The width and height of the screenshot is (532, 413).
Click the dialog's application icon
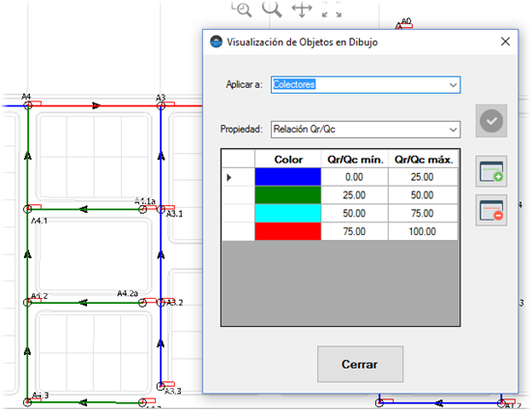(216, 42)
